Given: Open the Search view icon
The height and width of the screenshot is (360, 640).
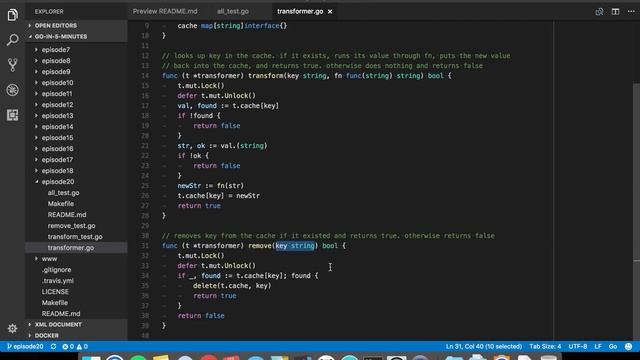Looking at the screenshot, I should pos(12,40).
